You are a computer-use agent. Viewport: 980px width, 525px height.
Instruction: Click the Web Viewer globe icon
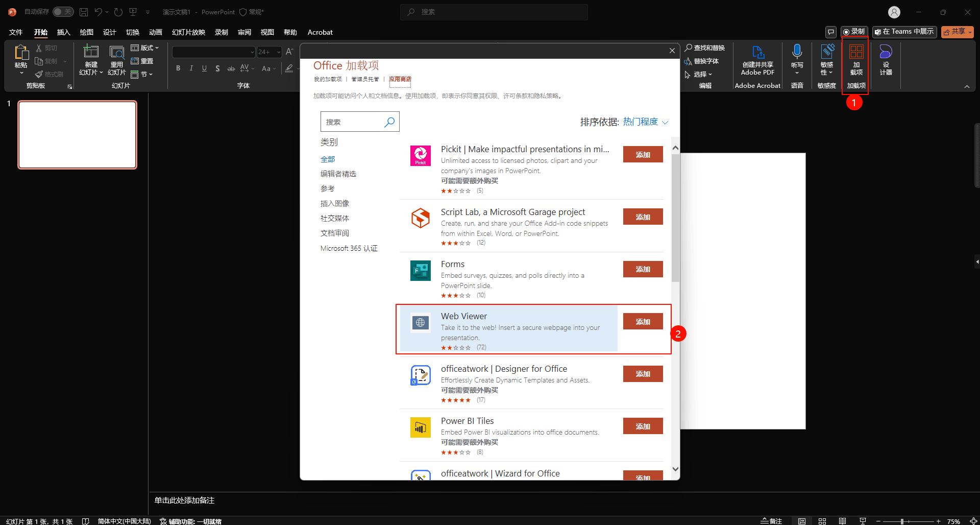point(421,323)
